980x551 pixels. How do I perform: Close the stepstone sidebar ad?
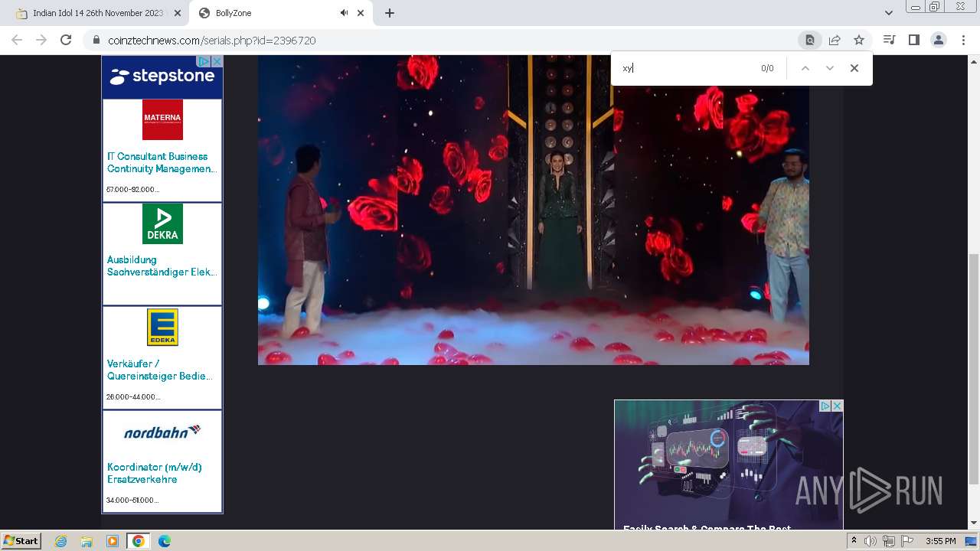pos(217,61)
